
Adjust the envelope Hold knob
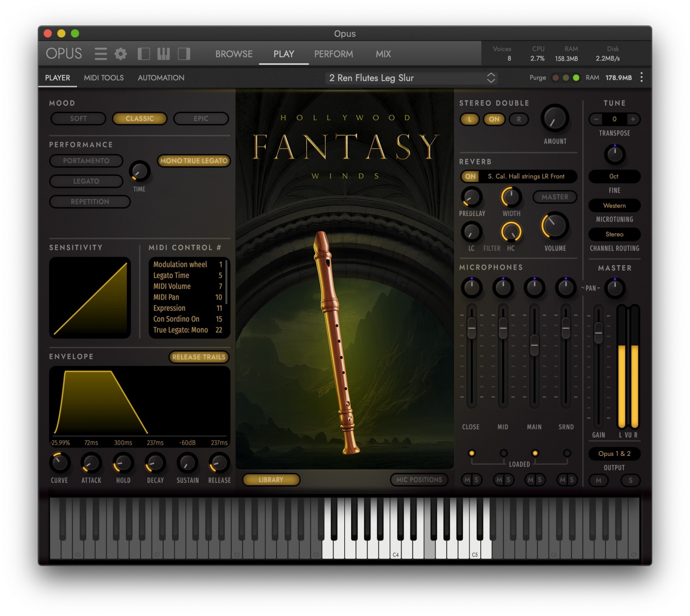[x=123, y=463]
